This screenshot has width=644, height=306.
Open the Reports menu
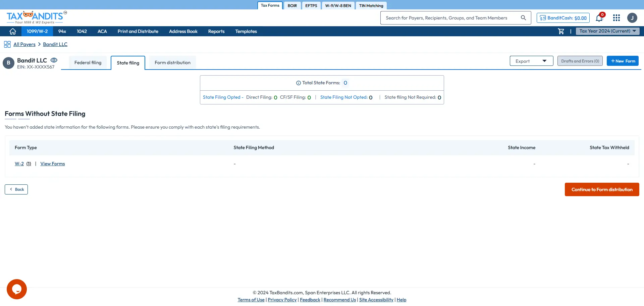pyautogui.click(x=216, y=31)
